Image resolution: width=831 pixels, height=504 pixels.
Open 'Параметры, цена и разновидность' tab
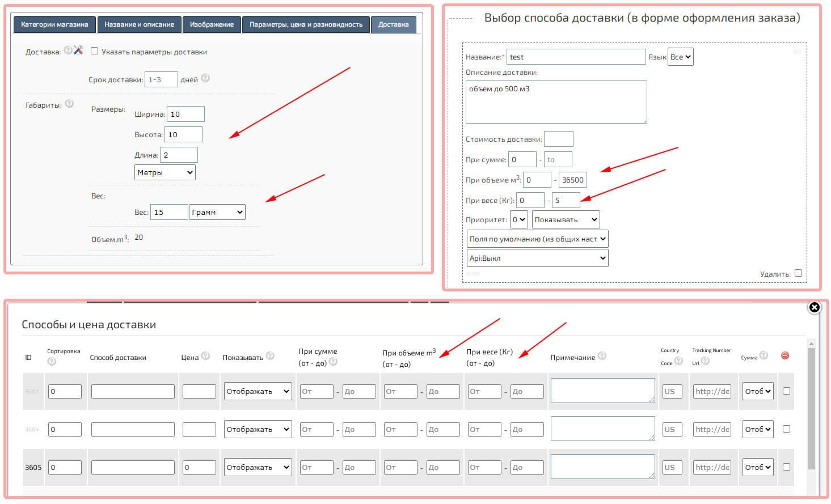tap(306, 24)
